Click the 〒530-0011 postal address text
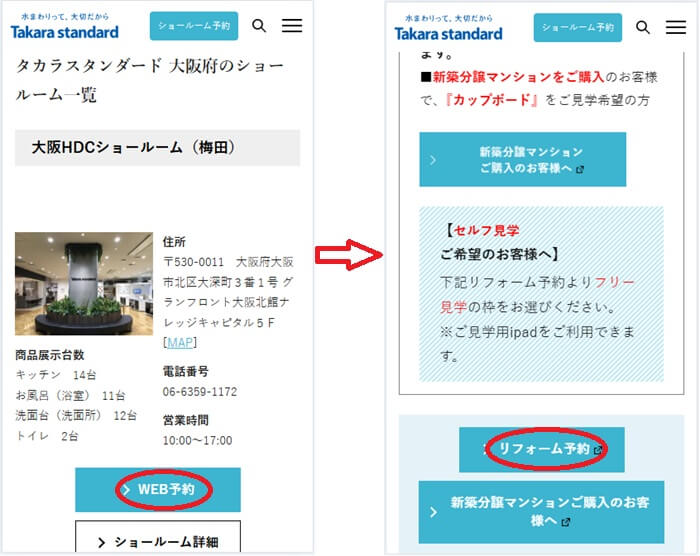This screenshot has width=700, height=556. [228, 292]
